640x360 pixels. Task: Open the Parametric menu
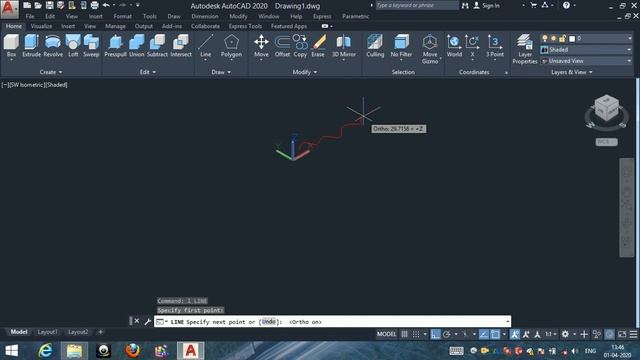pos(356,16)
